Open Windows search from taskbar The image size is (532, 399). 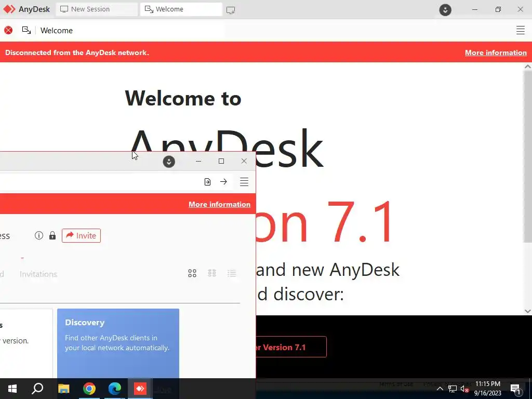tap(37, 389)
